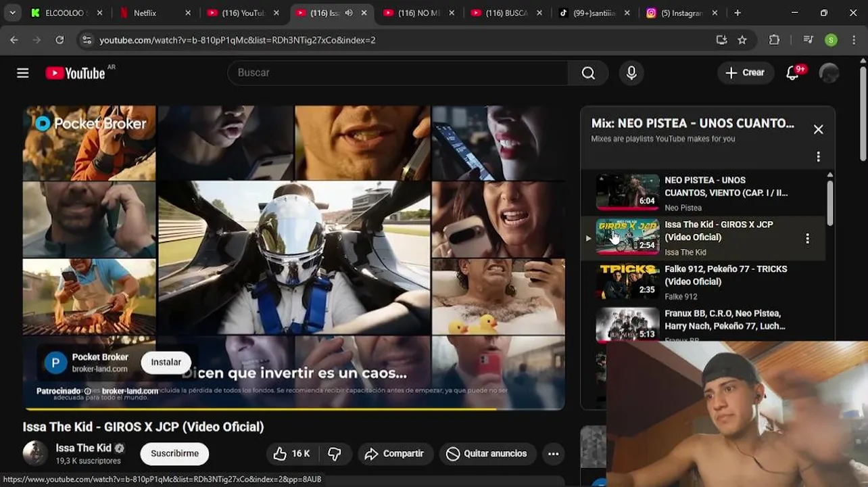This screenshot has width=868, height=487.
Task: Switch to the Instagram tab
Action: 681,13
